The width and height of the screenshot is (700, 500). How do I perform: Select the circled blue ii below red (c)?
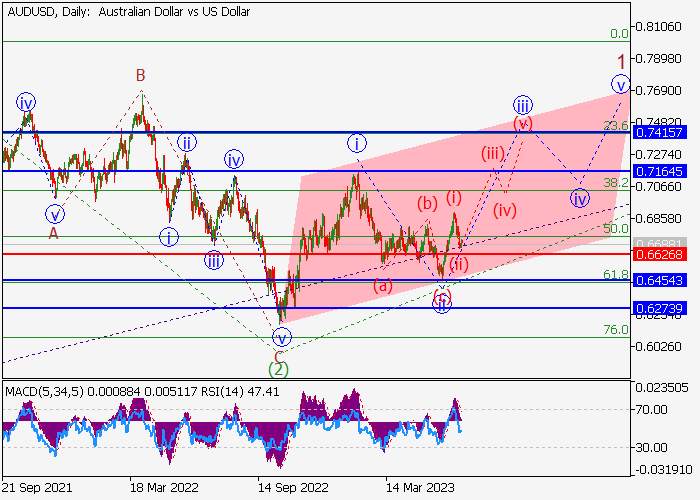[442, 304]
